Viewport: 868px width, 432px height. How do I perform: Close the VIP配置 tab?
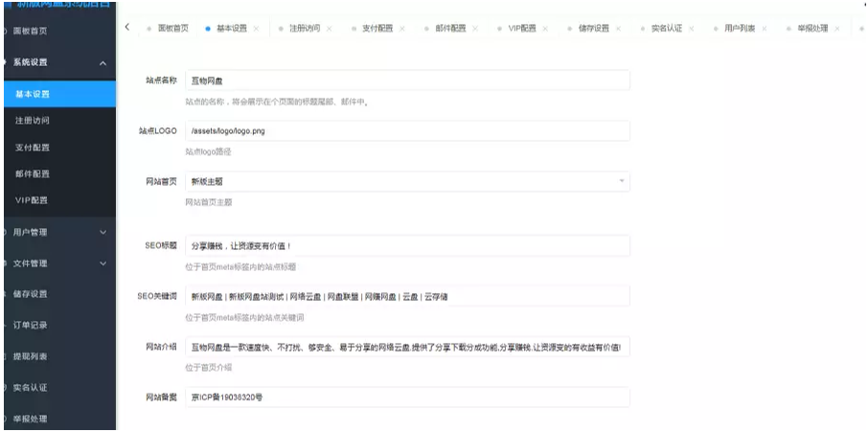click(546, 29)
